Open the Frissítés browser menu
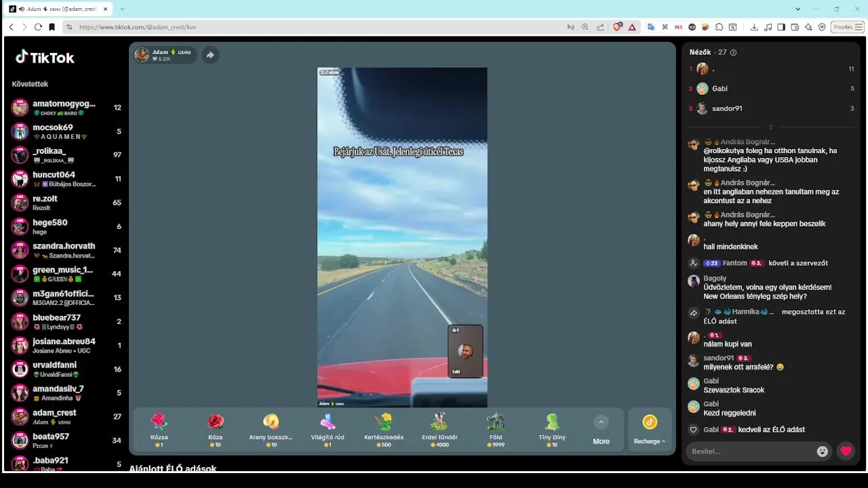The width and height of the screenshot is (868, 488). coord(848,27)
